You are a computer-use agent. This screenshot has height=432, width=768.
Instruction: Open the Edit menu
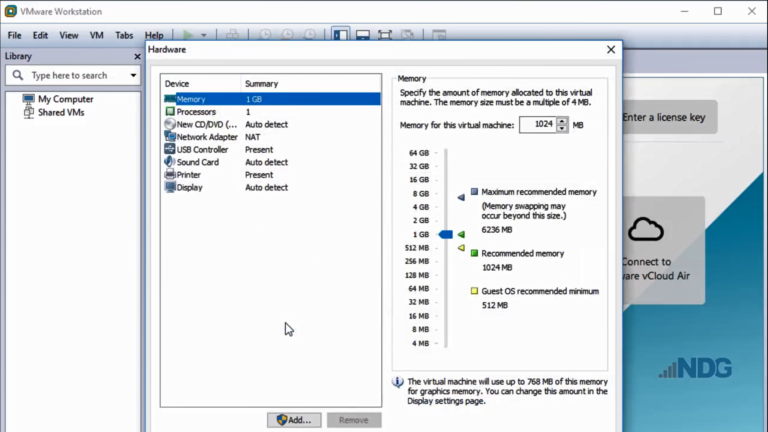40,35
